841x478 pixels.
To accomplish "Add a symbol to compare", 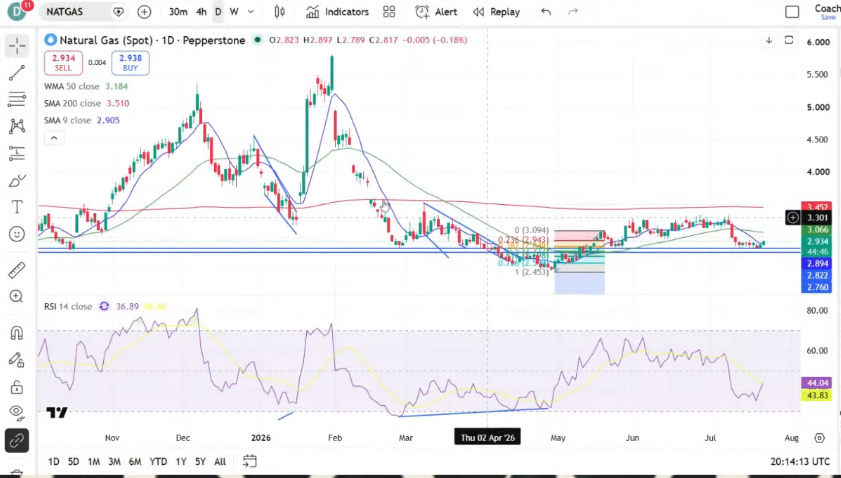I will coord(144,12).
